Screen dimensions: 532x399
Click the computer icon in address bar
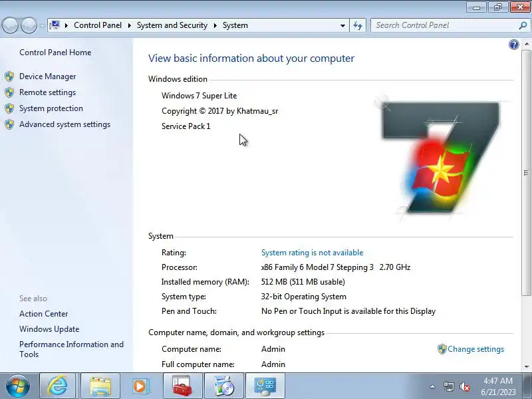[x=55, y=25]
